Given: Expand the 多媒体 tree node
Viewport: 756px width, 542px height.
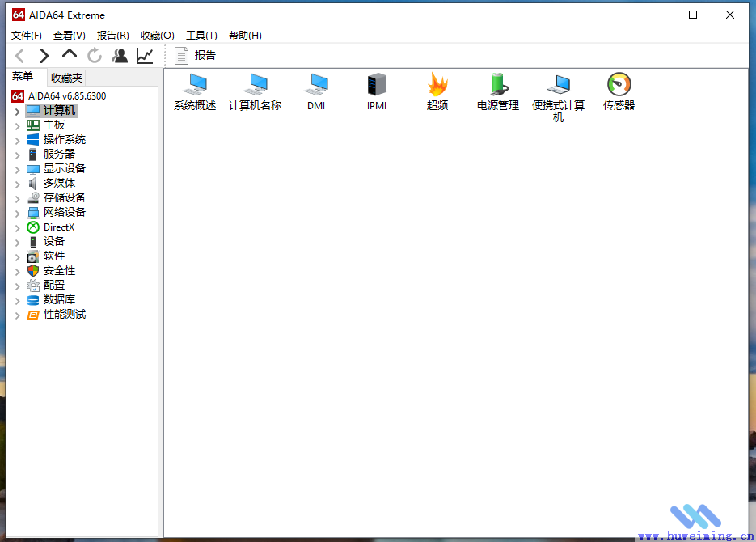Looking at the screenshot, I should (x=17, y=184).
